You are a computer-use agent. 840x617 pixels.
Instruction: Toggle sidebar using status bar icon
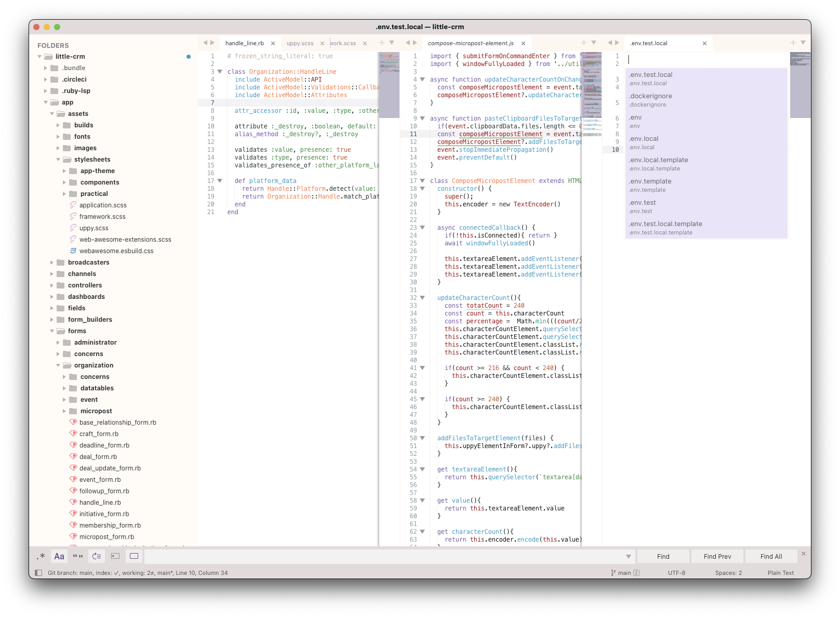tap(38, 573)
